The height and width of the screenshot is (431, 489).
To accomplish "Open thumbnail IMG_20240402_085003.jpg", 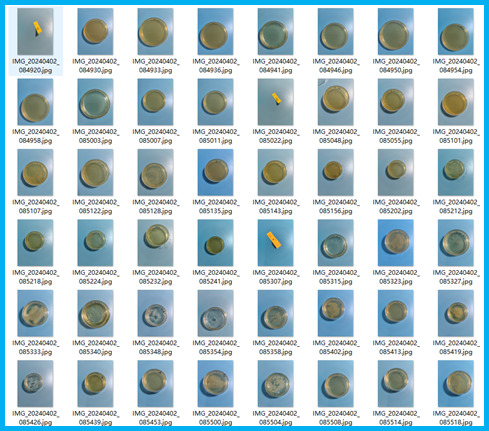I will pyautogui.click(x=95, y=102).
